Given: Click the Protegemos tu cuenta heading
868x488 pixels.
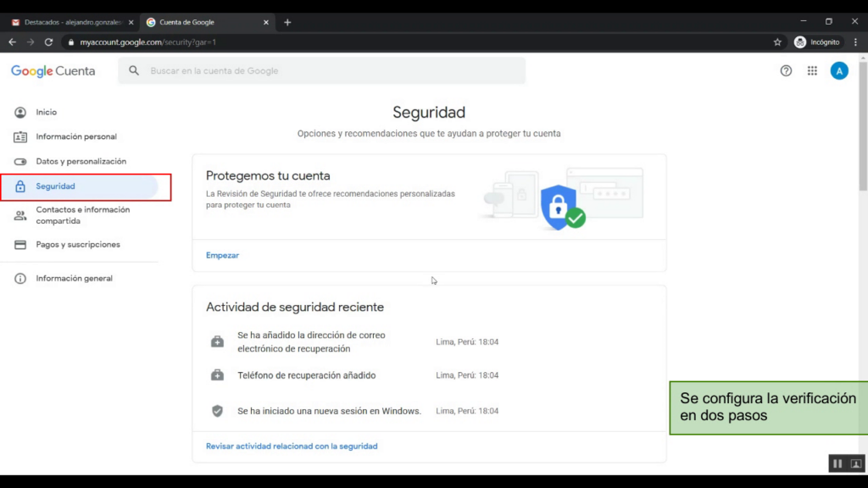Looking at the screenshot, I should [x=268, y=175].
